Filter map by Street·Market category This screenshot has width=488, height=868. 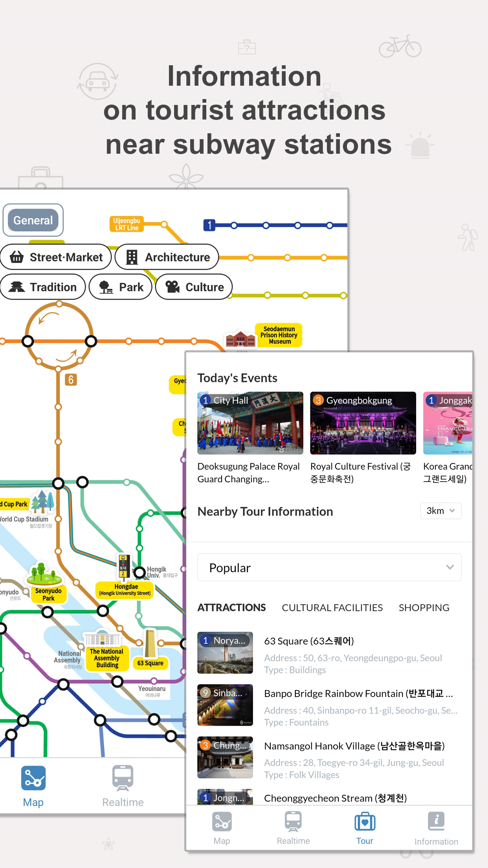pyautogui.click(x=56, y=257)
